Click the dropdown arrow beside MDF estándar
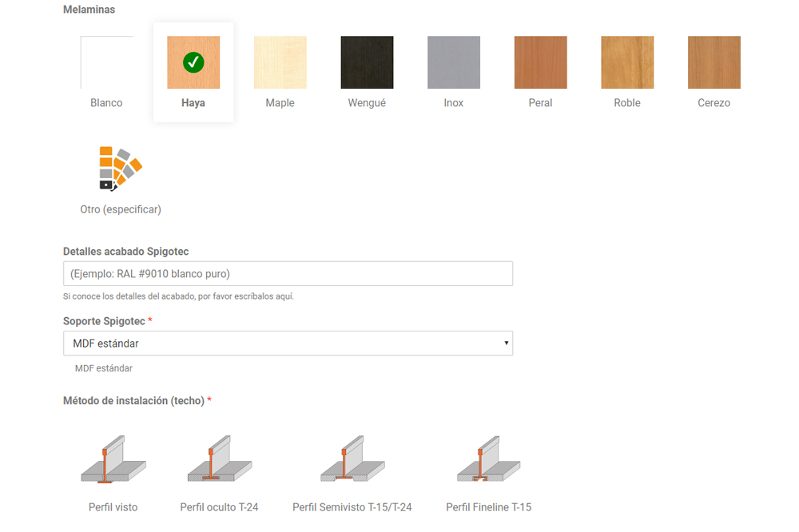 pos(506,343)
